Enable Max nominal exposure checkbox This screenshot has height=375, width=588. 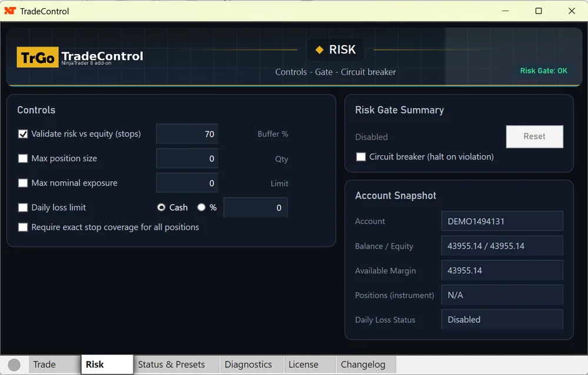(23, 183)
